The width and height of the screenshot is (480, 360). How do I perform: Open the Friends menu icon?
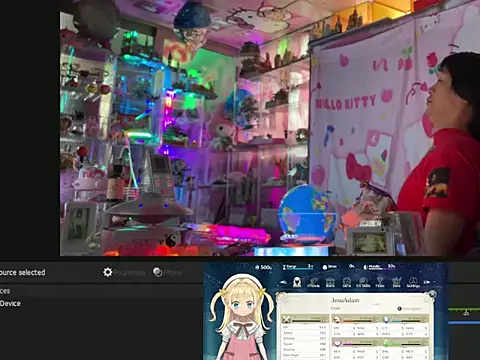(x=313, y=282)
